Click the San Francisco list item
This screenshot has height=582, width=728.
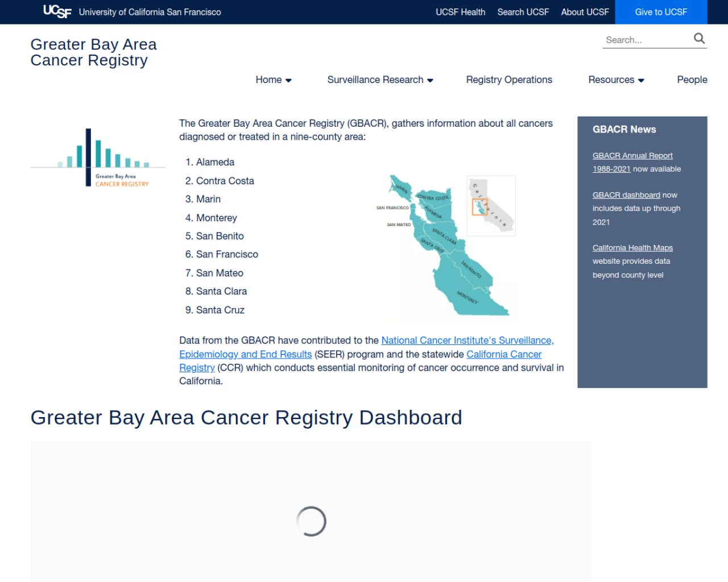227,254
